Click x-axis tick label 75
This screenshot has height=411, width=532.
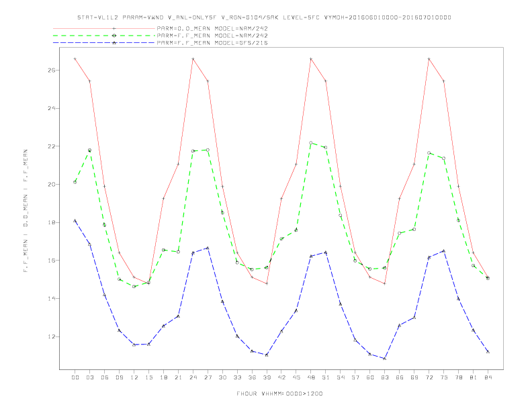(x=444, y=377)
